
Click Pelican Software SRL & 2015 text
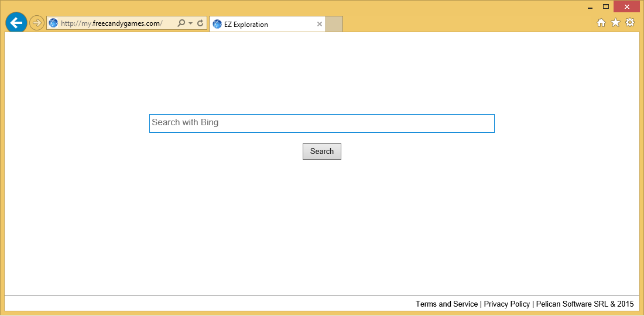coord(585,304)
